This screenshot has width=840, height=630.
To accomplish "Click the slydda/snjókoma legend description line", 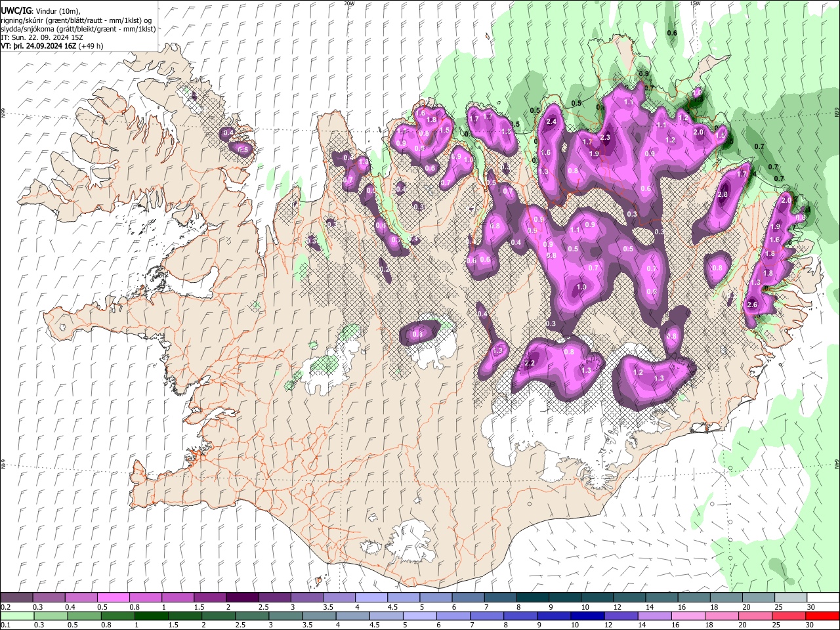I will tap(78, 30).
